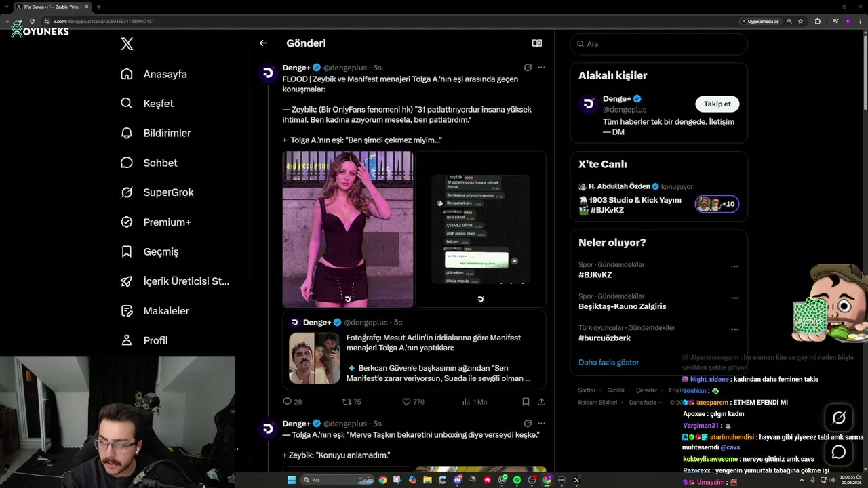Open the floating messages button
The image size is (868, 488).
839,452
